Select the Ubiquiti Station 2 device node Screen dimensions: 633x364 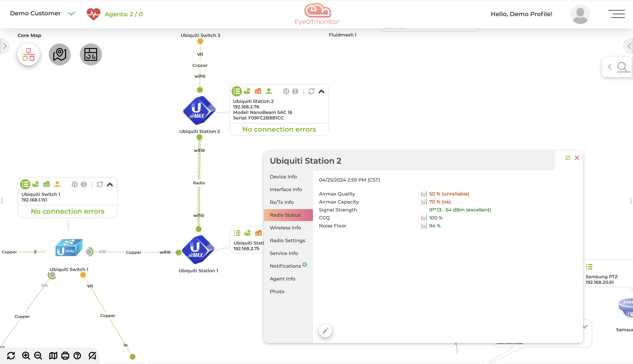pos(199,110)
